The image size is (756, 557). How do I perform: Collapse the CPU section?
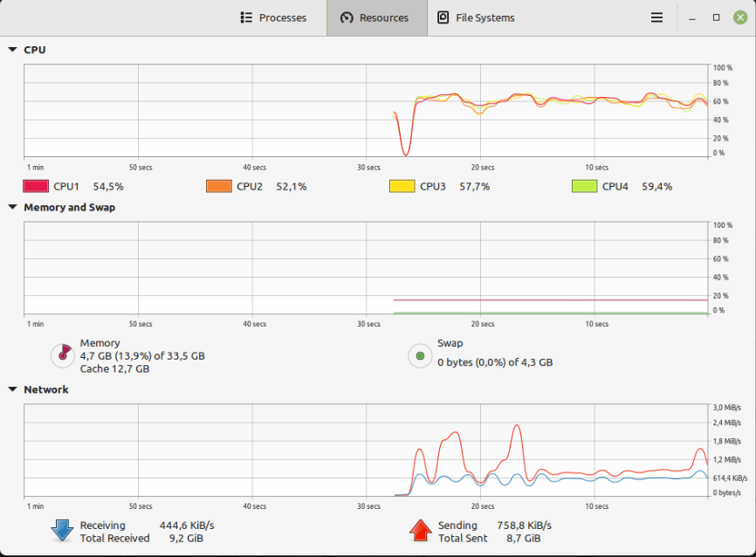tap(12, 50)
